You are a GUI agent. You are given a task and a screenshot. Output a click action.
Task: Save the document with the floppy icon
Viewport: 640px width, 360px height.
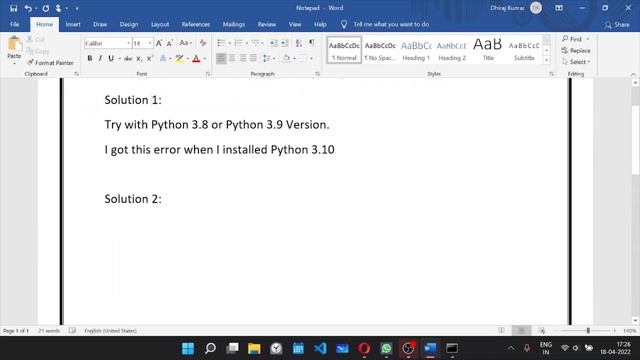13,8
